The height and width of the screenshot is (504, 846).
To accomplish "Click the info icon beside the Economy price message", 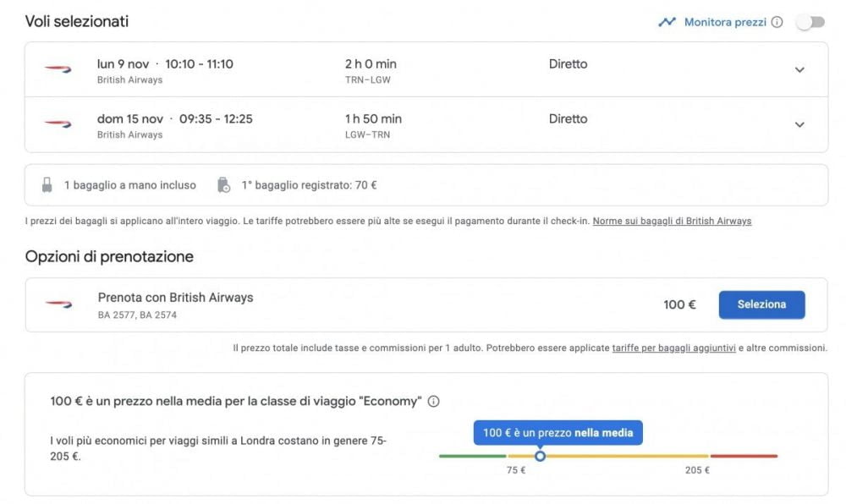I will (x=433, y=402).
